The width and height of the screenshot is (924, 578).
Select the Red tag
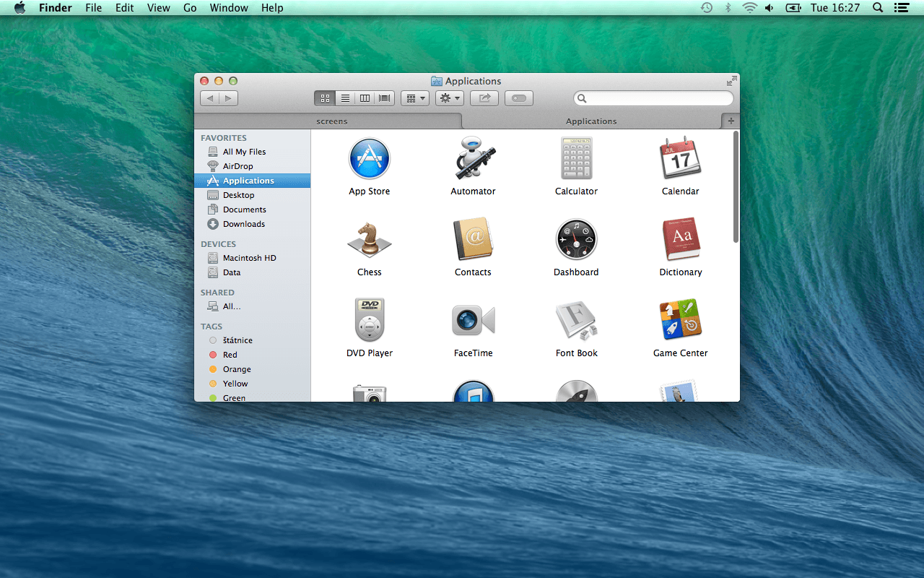(252, 355)
